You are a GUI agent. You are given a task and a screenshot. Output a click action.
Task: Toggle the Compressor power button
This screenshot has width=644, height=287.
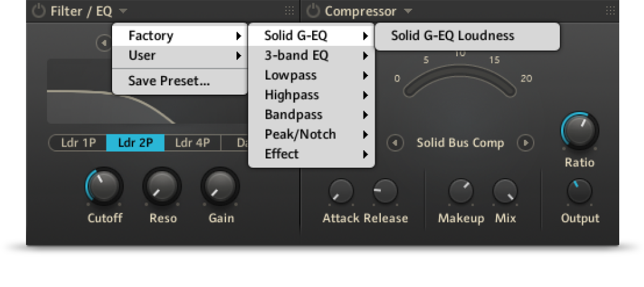313,11
